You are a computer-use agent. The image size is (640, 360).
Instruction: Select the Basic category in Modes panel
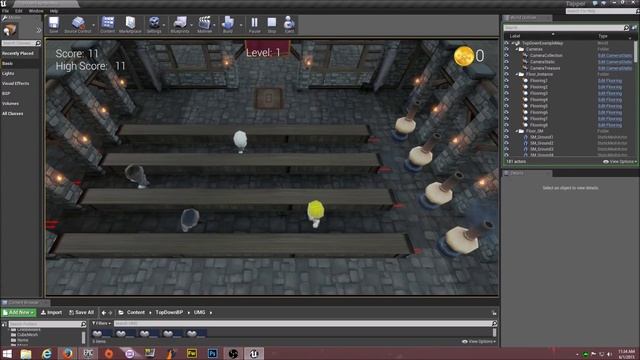pyautogui.click(x=7, y=64)
